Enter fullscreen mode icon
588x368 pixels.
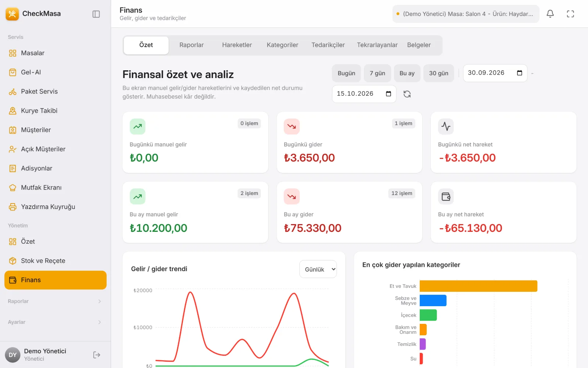570,14
